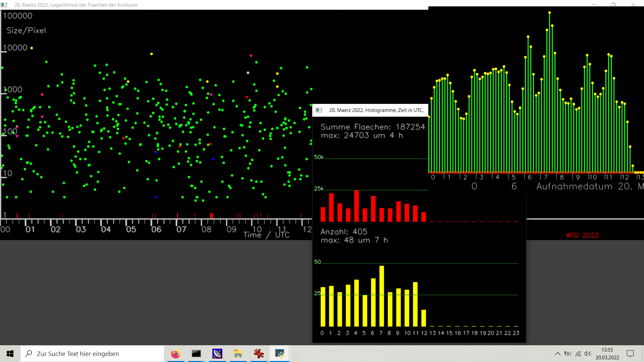The width and height of the screenshot is (644, 362).
Task: Click the Logarithmus window title bar icon
Action: (4, 5)
